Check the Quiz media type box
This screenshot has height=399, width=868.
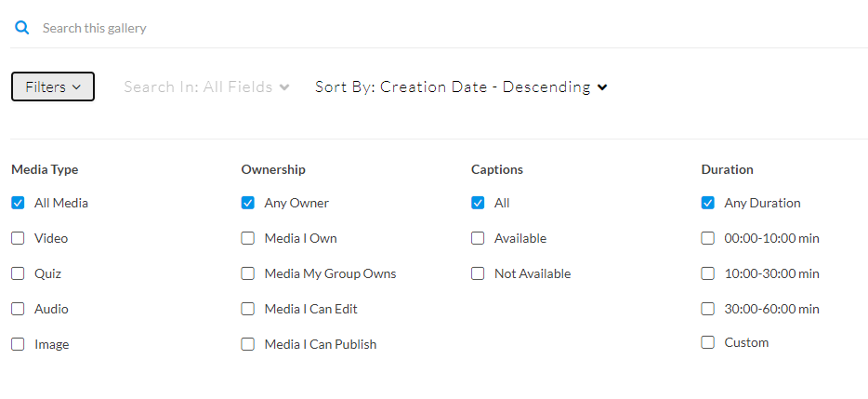click(x=18, y=273)
